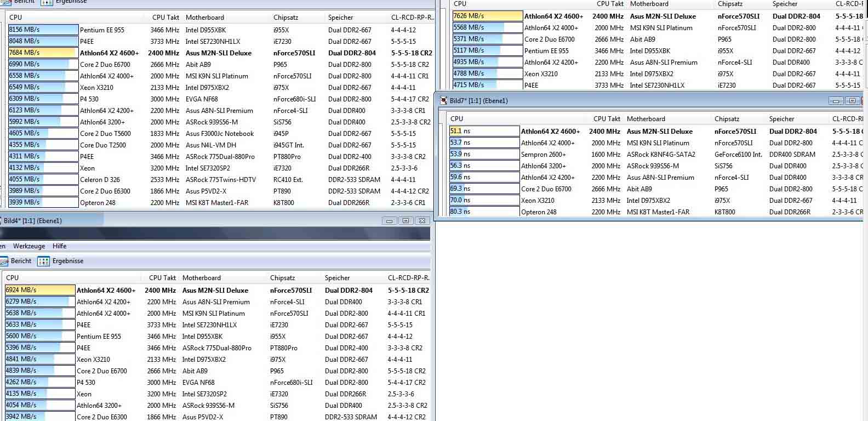Click the Asus F3000Jc Notebook cell
The width and height of the screenshot is (868, 421).
[220, 134]
